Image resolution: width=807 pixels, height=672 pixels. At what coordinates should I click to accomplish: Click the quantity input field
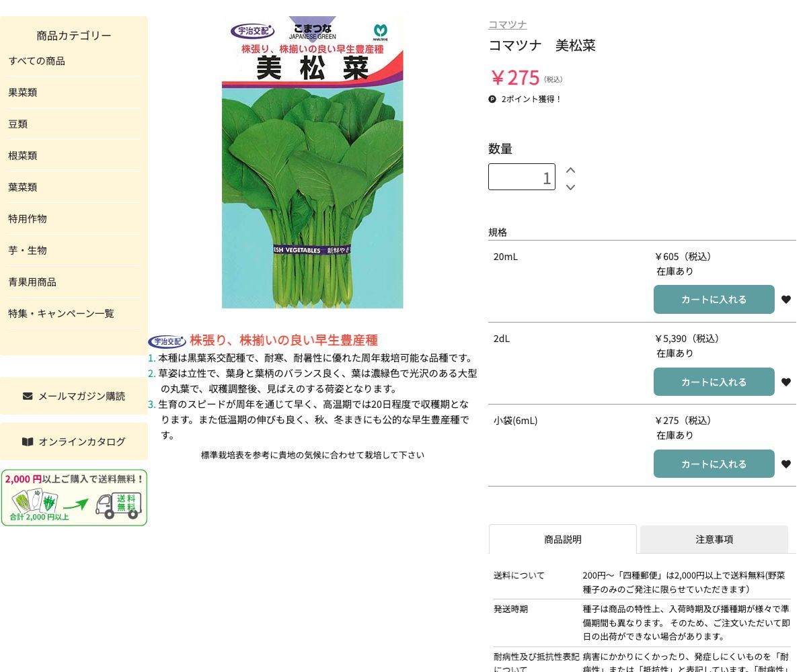point(521,177)
